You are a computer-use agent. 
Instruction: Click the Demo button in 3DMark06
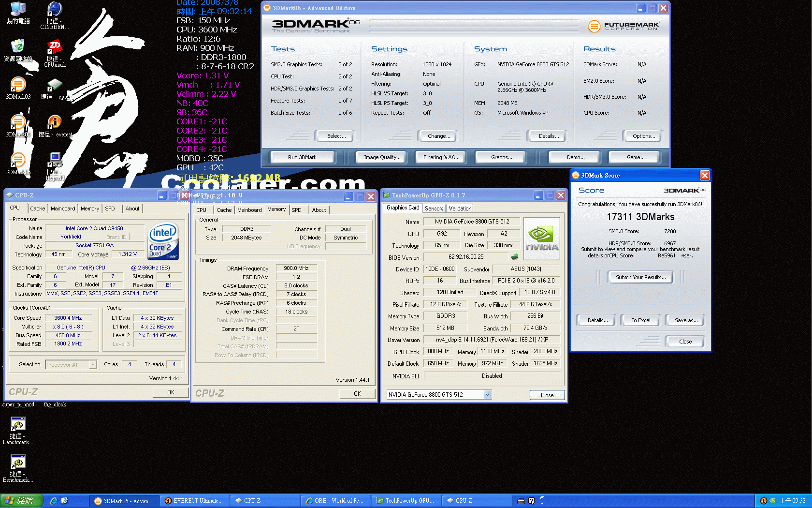tap(576, 157)
